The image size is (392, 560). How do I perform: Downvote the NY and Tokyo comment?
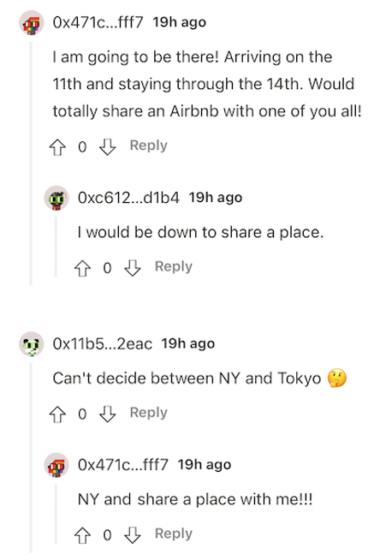coord(107,414)
